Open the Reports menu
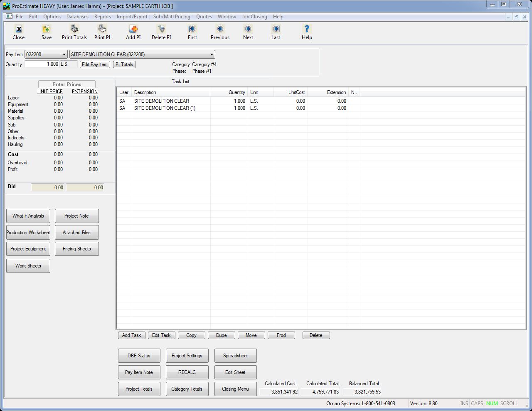 pyautogui.click(x=102, y=17)
